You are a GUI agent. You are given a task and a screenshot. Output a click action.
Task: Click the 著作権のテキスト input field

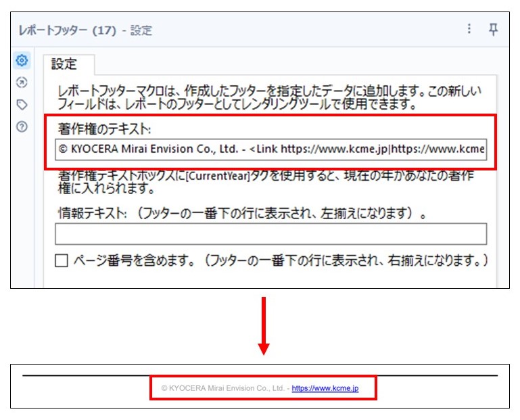pyautogui.click(x=270, y=149)
